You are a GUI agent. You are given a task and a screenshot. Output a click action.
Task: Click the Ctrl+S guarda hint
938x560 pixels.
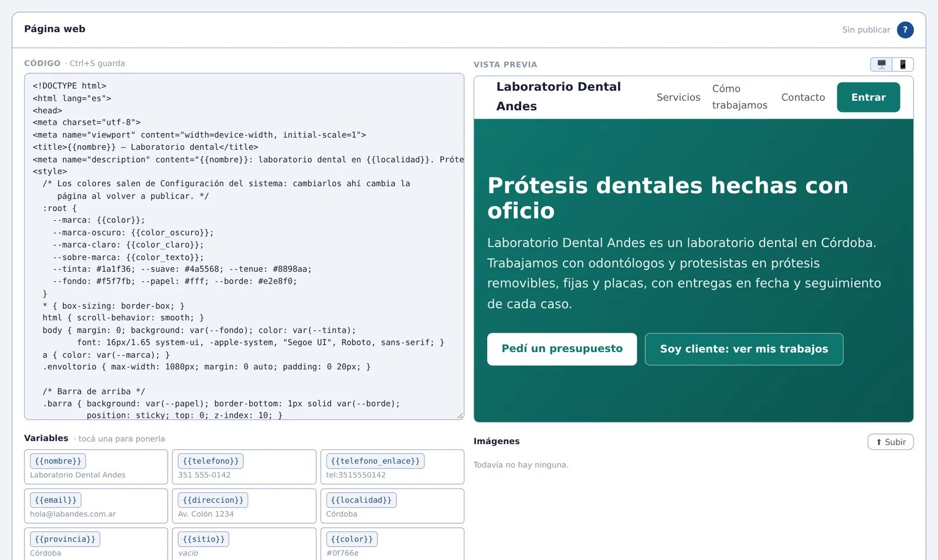pos(97,63)
